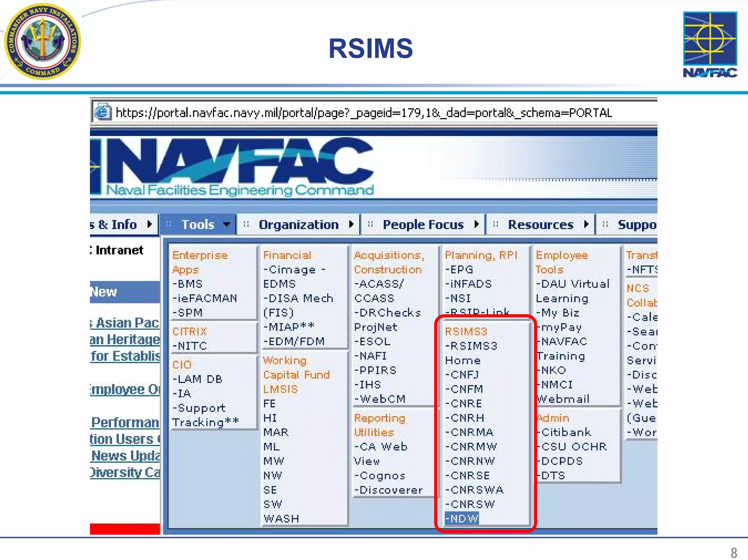The width and height of the screenshot is (748, 560).
Task: Select -EDM/FDM entry
Action: coord(294,341)
